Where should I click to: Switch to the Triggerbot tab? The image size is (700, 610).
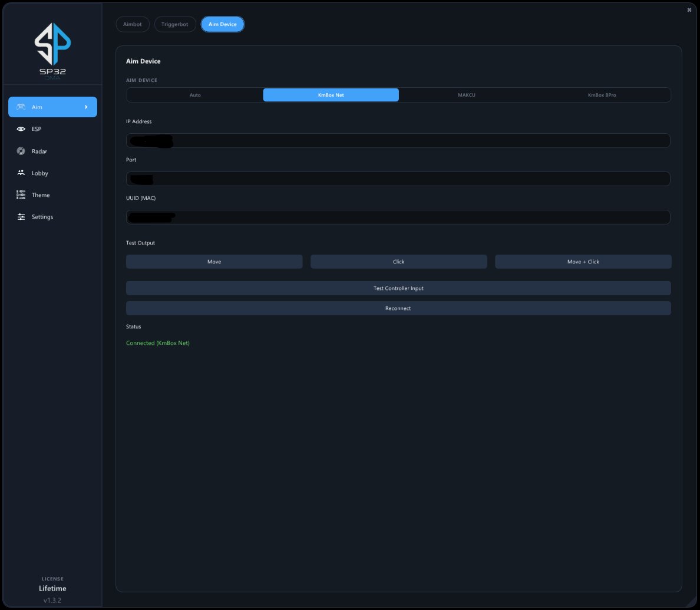pyautogui.click(x=175, y=24)
